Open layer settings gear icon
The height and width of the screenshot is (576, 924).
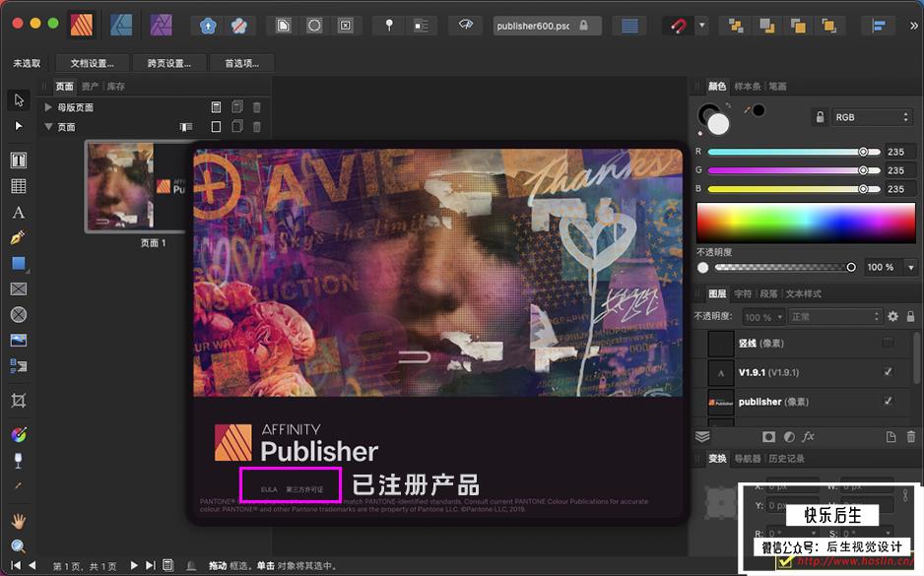pos(893,316)
